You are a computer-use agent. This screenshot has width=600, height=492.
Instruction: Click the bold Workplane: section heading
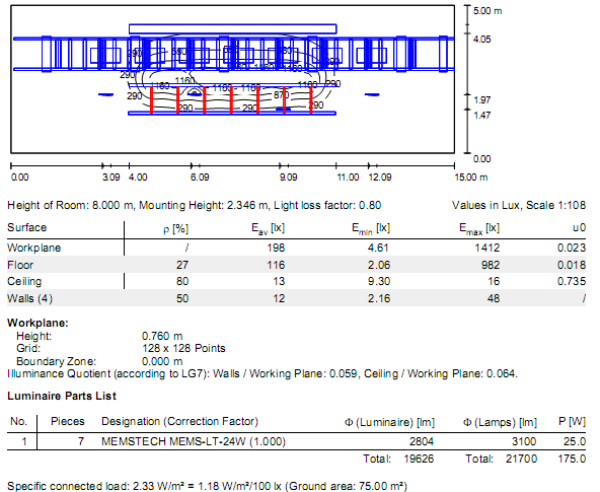click(37, 324)
